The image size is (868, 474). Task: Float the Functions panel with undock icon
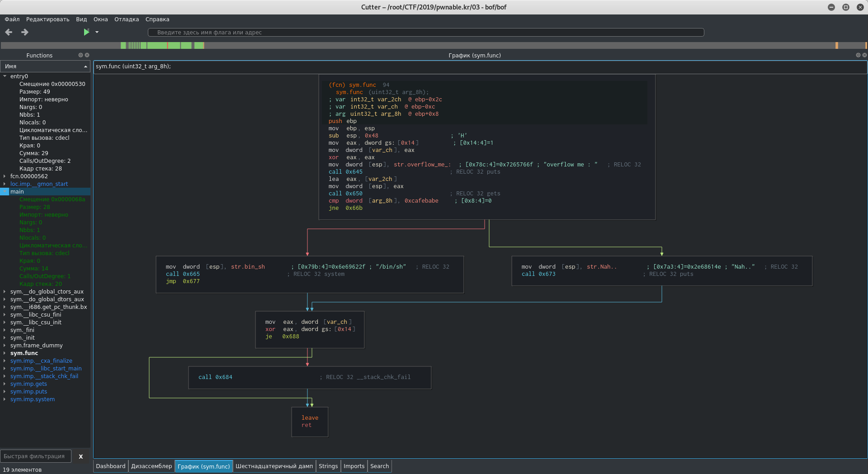coord(80,55)
